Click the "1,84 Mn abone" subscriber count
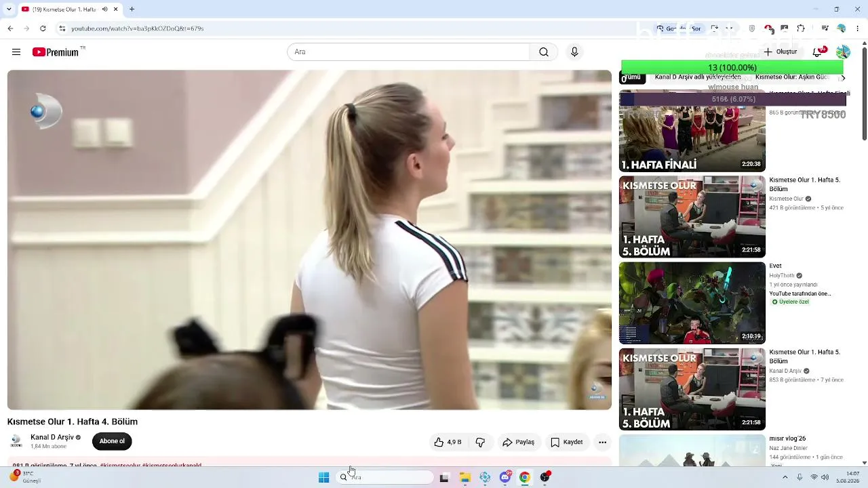 [50, 447]
